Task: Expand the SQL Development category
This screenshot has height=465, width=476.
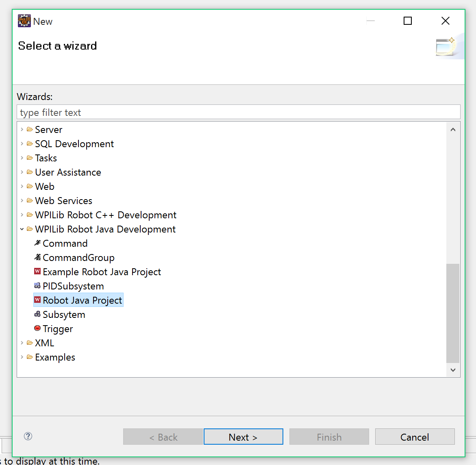Action: (22, 143)
